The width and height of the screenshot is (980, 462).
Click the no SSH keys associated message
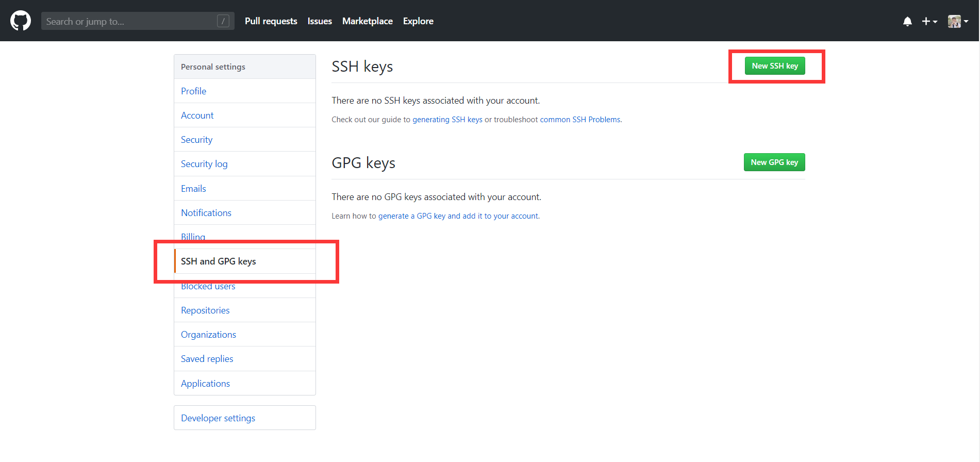click(436, 101)
